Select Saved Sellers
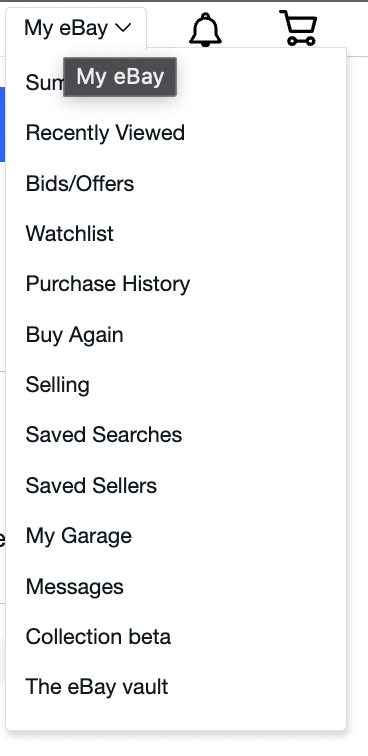 point(91,486)
